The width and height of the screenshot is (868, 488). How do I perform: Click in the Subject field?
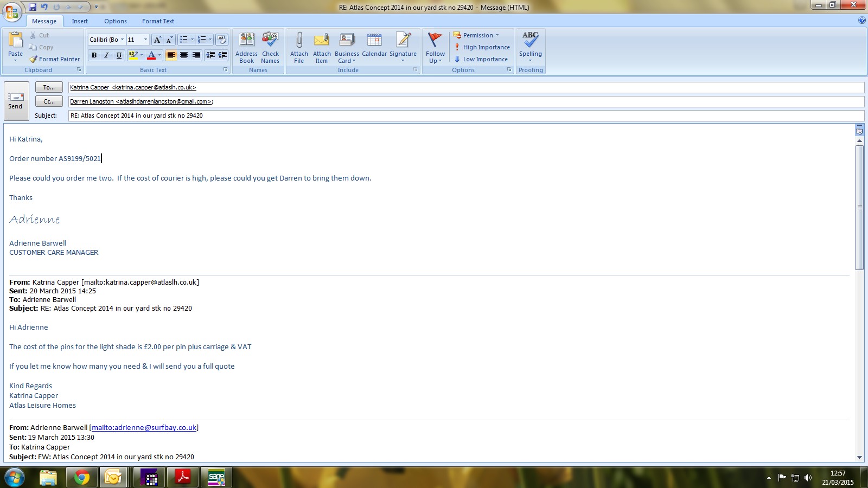coord(466,115)
